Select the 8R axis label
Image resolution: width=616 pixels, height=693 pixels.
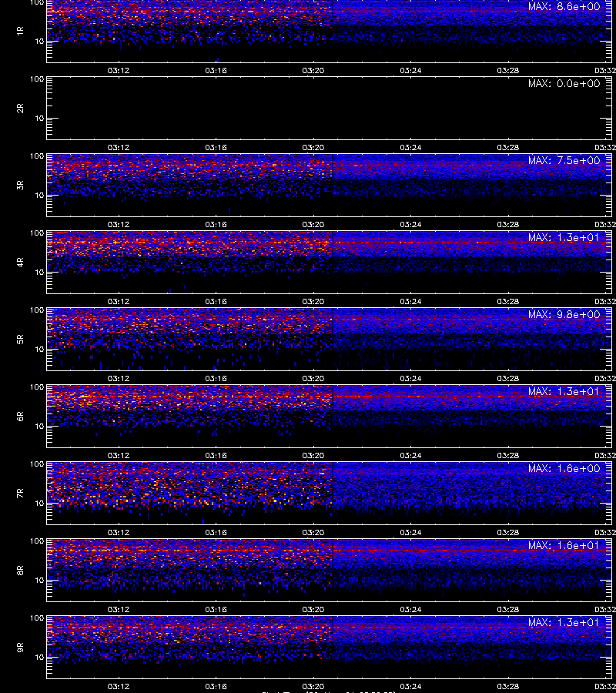pyautogui.click(x=20, y=570)
